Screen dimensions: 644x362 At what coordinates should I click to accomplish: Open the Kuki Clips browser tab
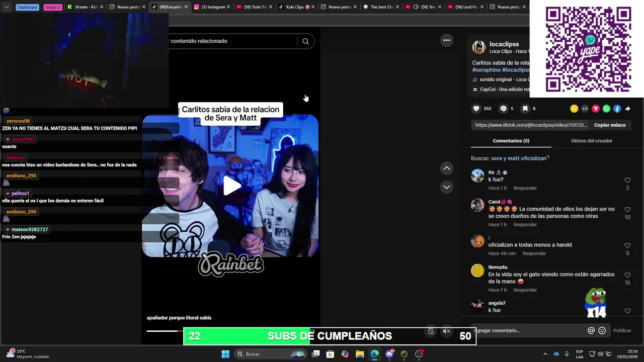coord(296,7)
